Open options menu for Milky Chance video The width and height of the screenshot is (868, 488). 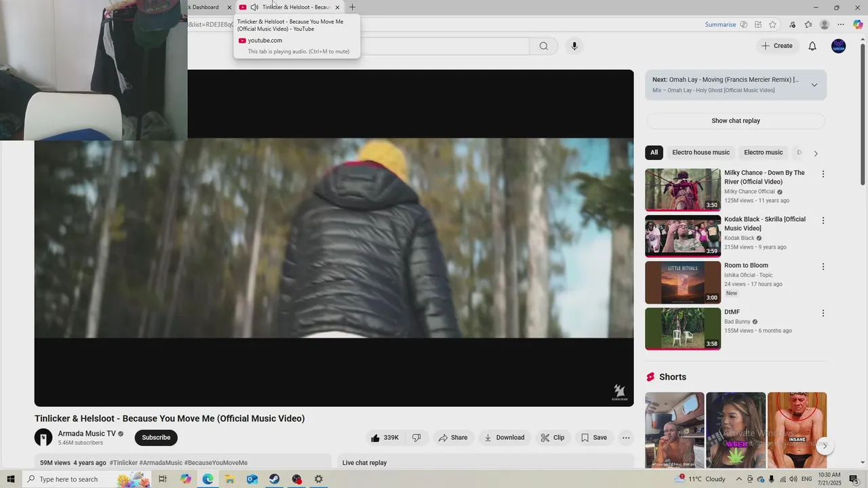tap(823, 174)
